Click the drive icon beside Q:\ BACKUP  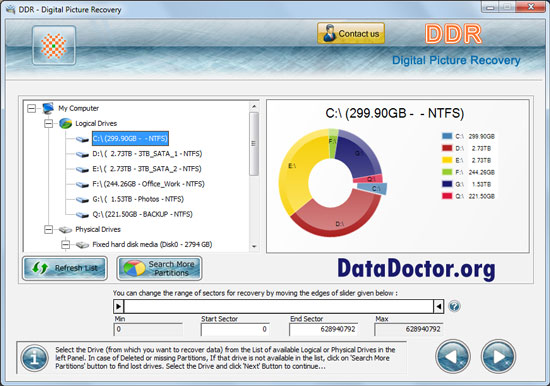[82, 214]
